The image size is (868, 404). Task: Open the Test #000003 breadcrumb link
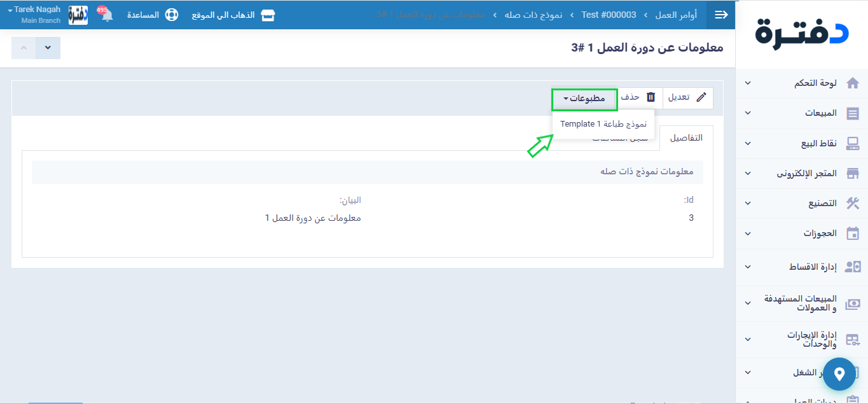(x=609, y=15)
